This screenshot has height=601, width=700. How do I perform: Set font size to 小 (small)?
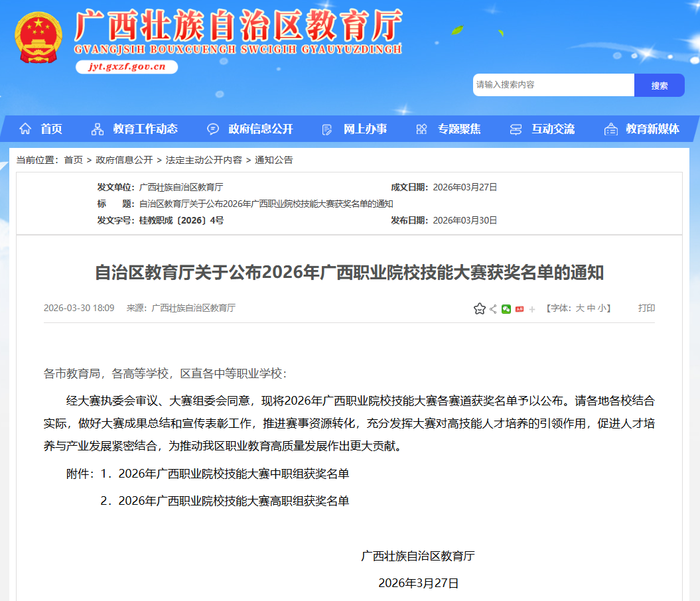point(601,308)
